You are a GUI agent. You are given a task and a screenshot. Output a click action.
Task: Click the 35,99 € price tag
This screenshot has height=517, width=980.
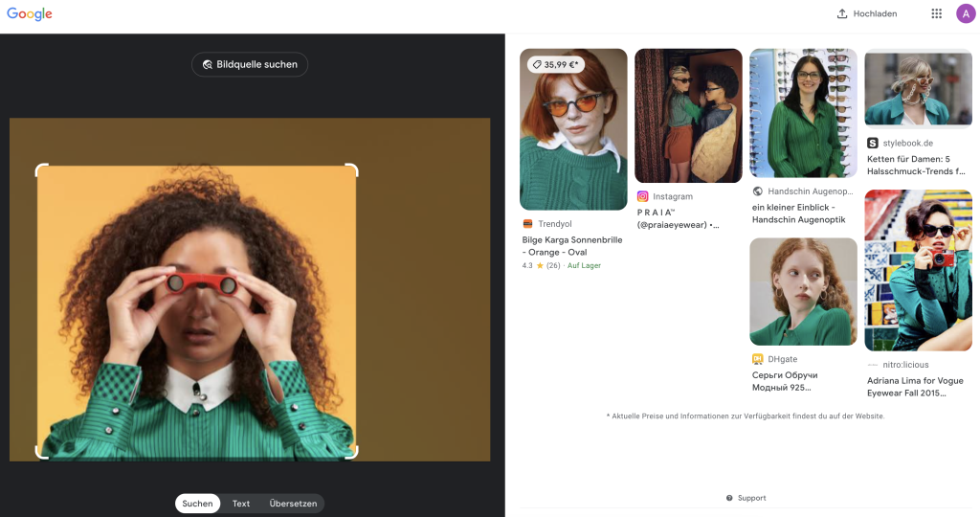tap(556, 64)
